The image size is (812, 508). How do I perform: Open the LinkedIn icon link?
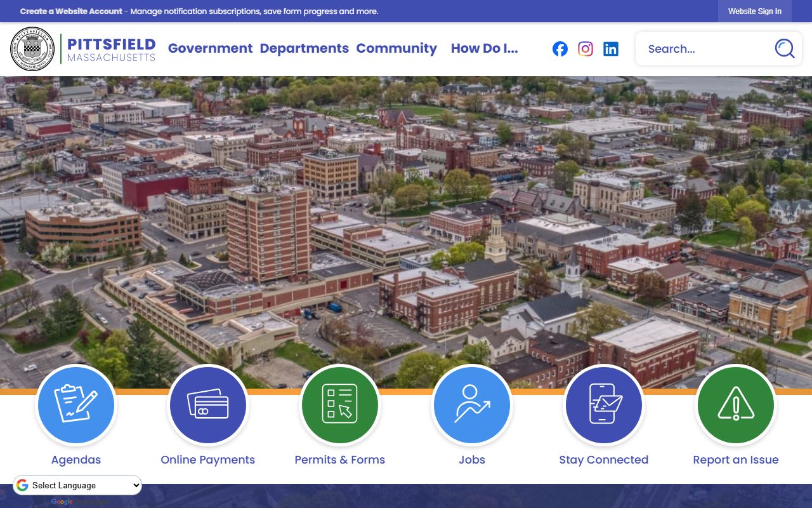(610, 49)
